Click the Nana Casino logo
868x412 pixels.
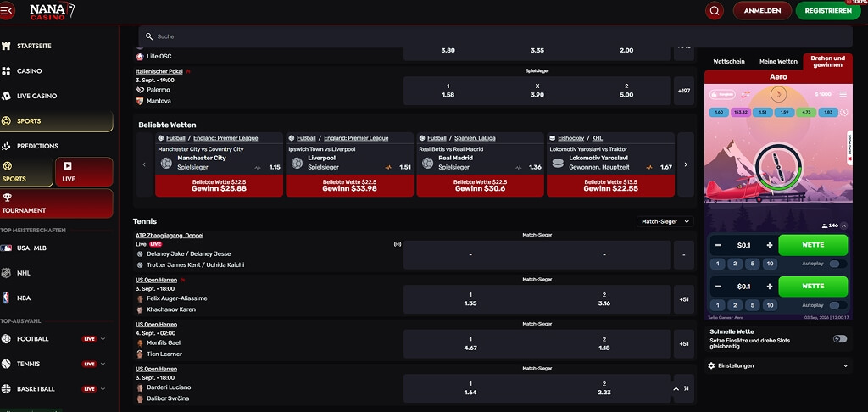[x=52, y=10]
